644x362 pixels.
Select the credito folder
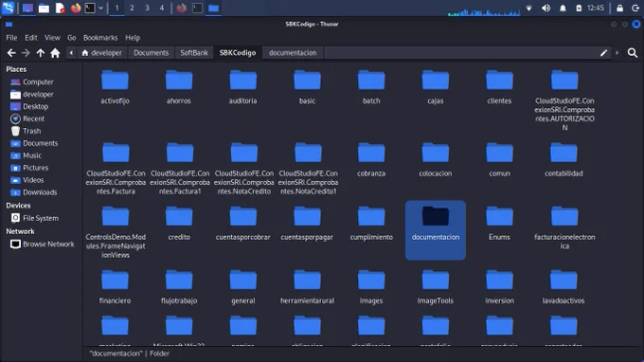179,224
